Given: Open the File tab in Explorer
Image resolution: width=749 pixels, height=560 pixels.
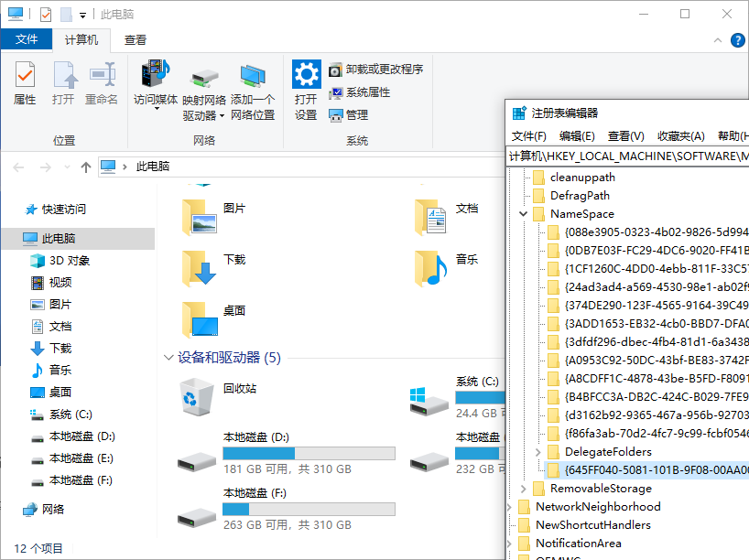Looking at the screenshot, I should [x=27, y=39].
